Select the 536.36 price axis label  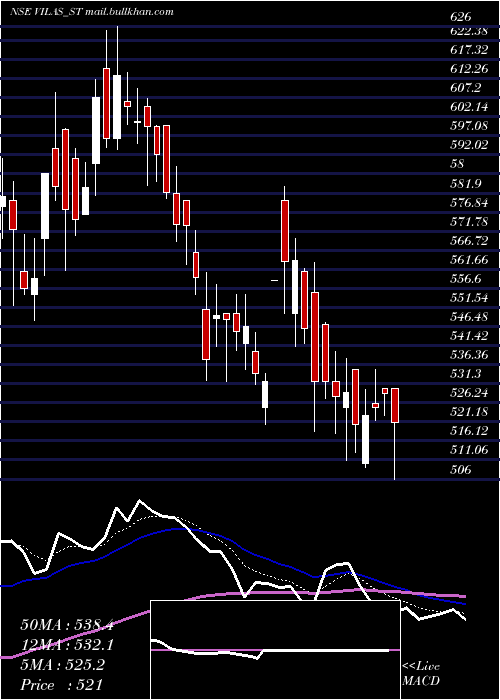point(469,354)
